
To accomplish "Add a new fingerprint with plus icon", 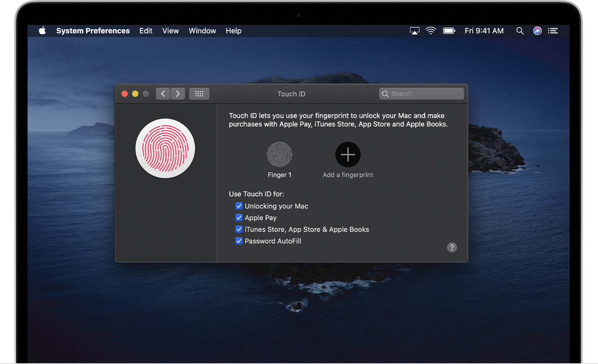I will click(348, 155).
